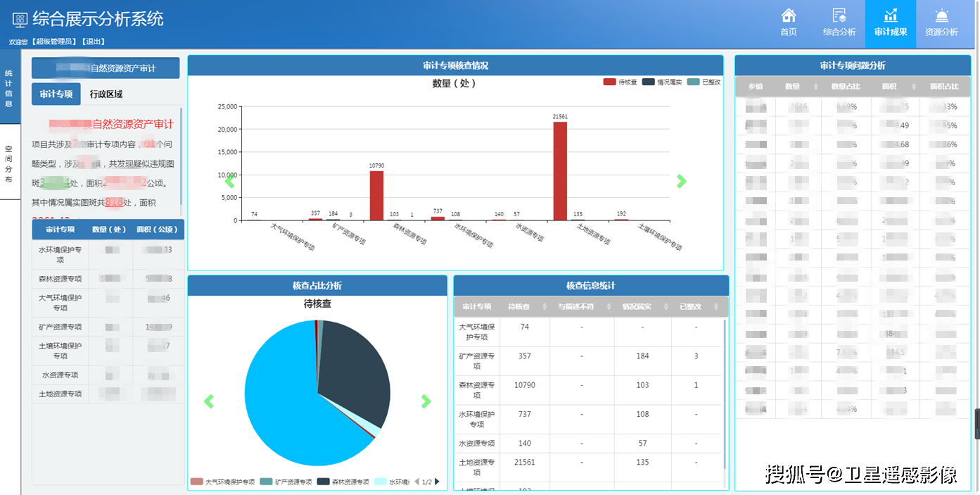Sort 核查信息统计 table by 待核查 column
Image resolution: width=980 pixels, height=495 pixels.
tap(525, 307)
